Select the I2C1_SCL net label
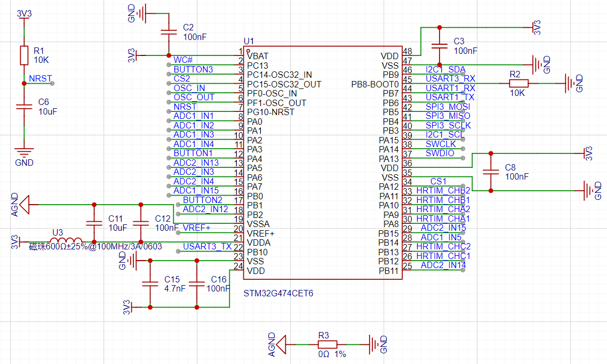Image resolution: width=607 pixels, height=364 pixels. click(x=444, y=135)
